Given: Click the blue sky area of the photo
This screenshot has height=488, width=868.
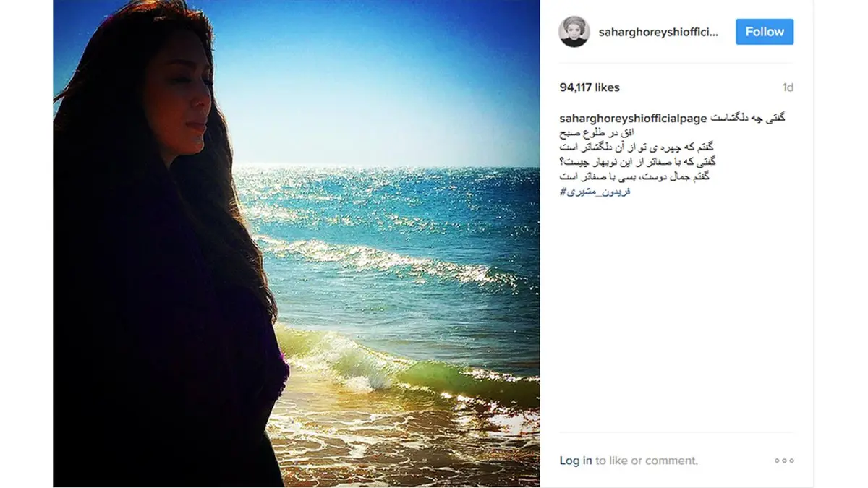Looking at the screenshot, I should point(376,72).
